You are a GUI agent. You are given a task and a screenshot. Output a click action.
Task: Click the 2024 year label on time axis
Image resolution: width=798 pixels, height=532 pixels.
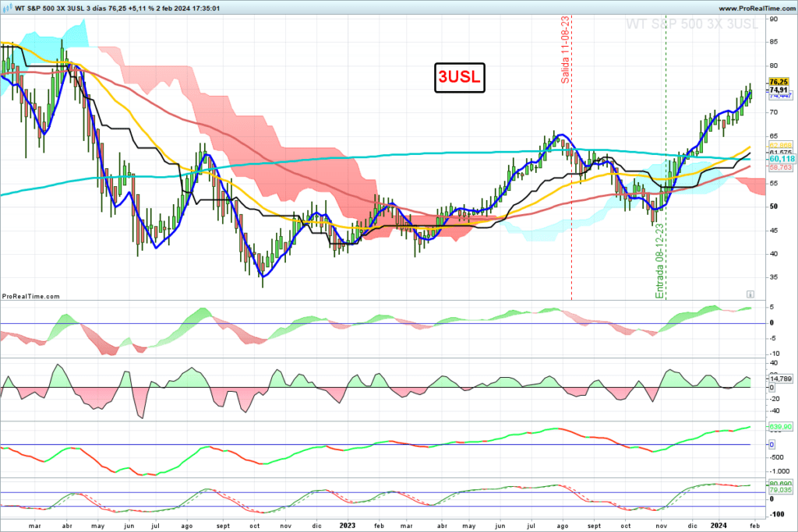(718, 526)
